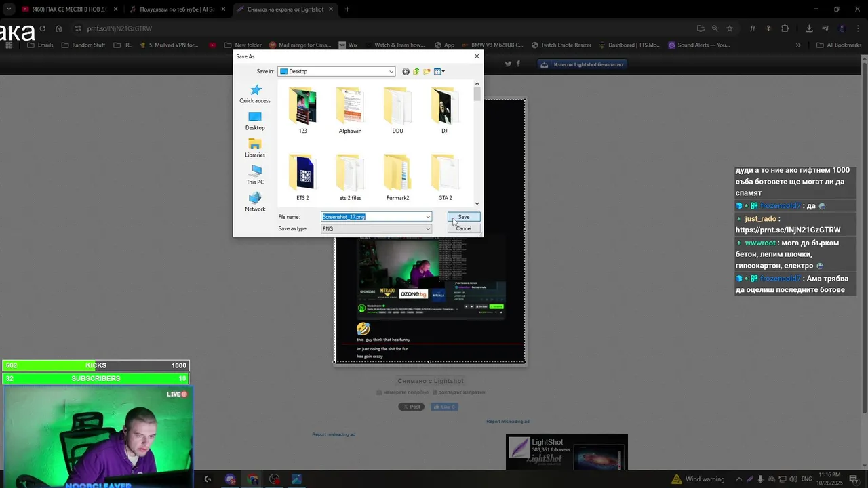Click the Save button
868x488 pixels.
tap(464, 217)
